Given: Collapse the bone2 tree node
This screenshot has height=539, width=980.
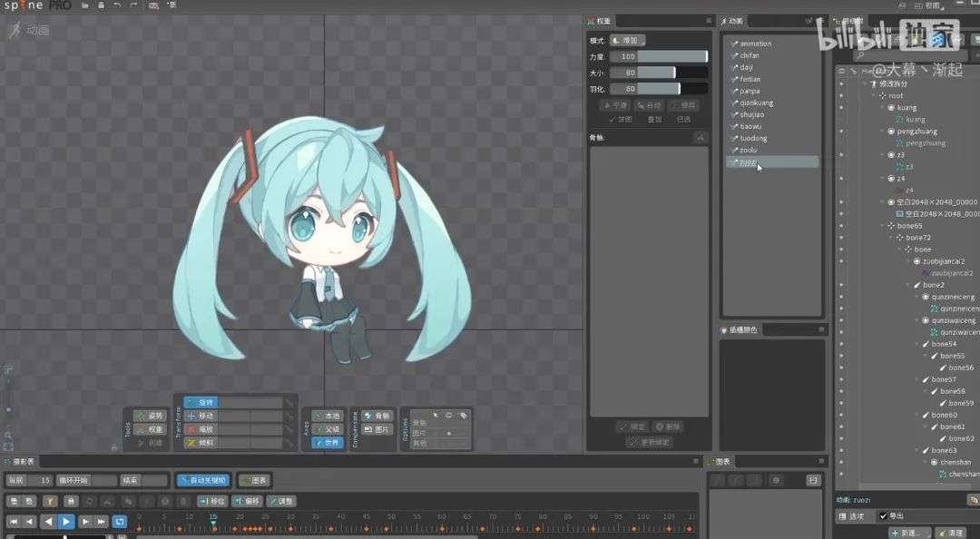Looking at the screenshot, I should pos(909,285).
